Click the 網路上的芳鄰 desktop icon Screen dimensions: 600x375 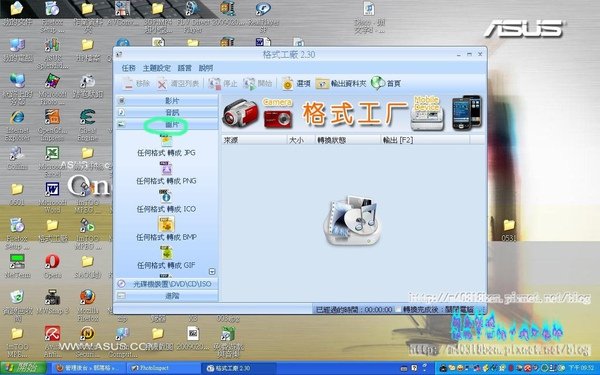pyautogui.click(x=18, y=90)
